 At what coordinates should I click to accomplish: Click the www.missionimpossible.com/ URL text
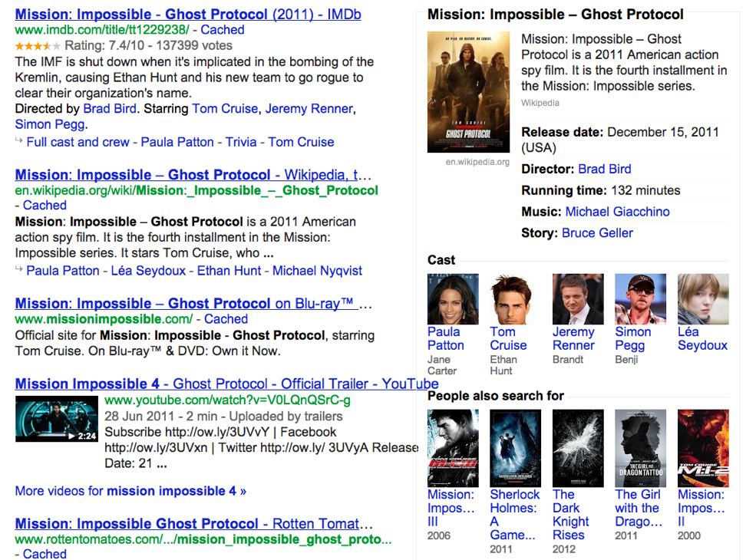click(x=104, y=319)
